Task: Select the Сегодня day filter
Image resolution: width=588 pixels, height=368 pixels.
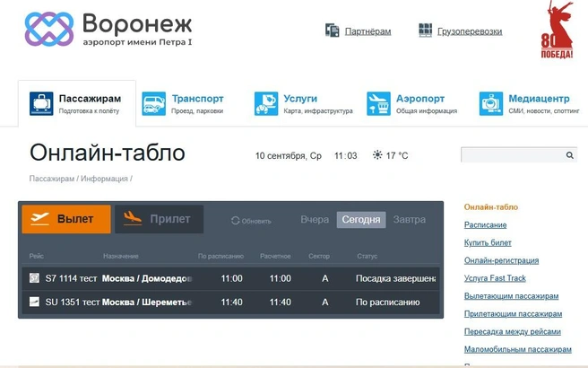Action: 361,220
